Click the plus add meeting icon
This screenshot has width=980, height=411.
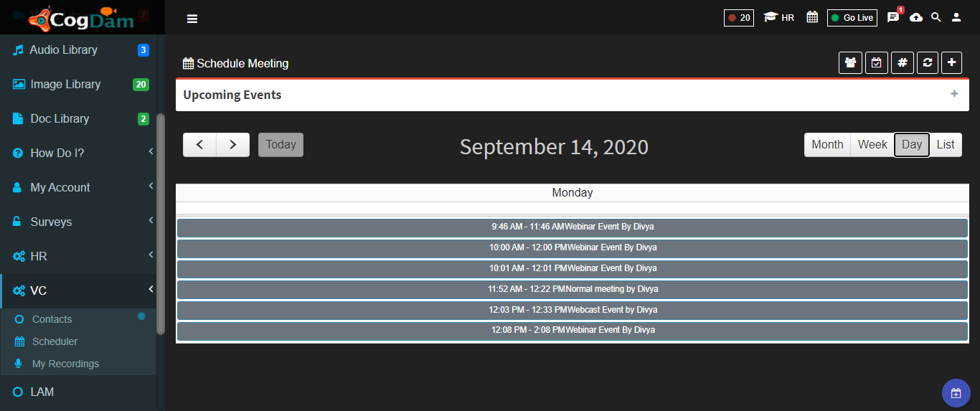(x=951, y=63)
